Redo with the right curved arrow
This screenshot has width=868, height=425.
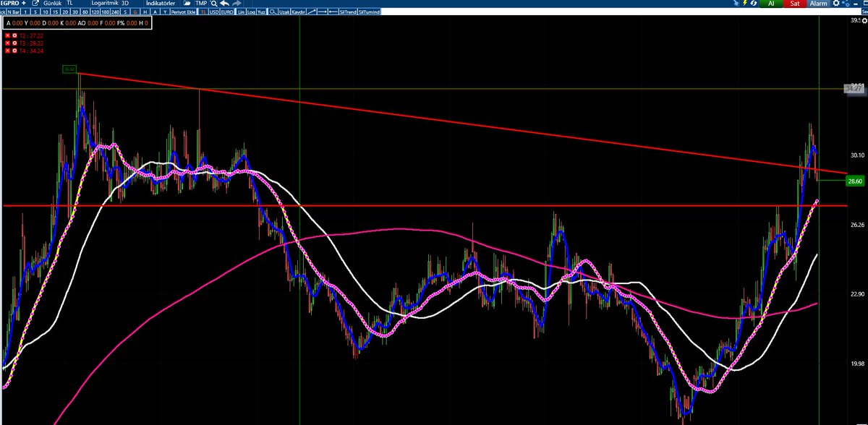point(237,4)
